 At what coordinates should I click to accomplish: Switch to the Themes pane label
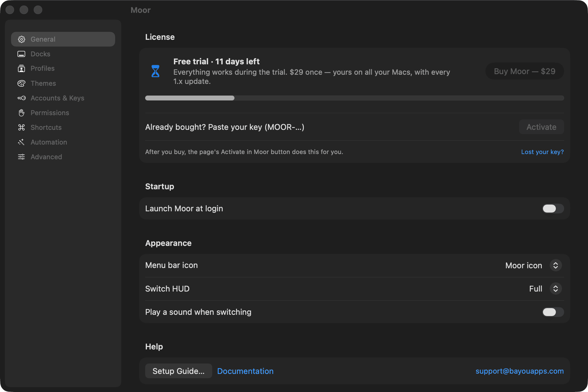(x=43, y=83)
